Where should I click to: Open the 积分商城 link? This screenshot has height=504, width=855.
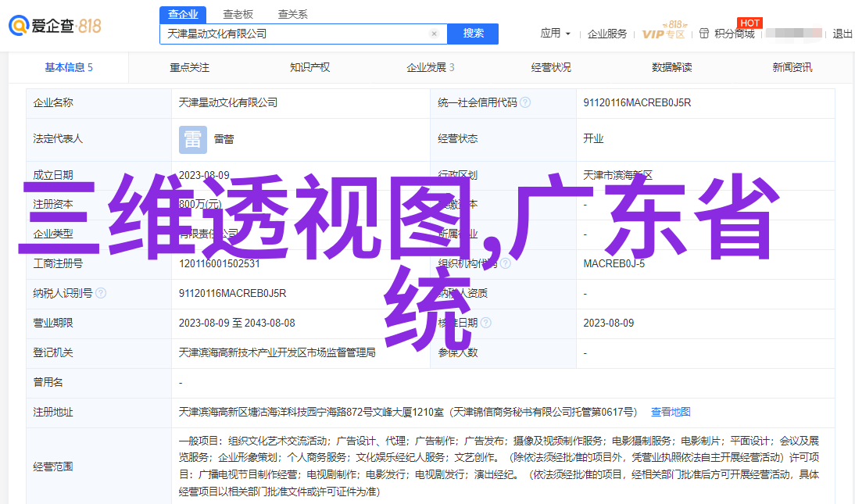click(734, 34)
